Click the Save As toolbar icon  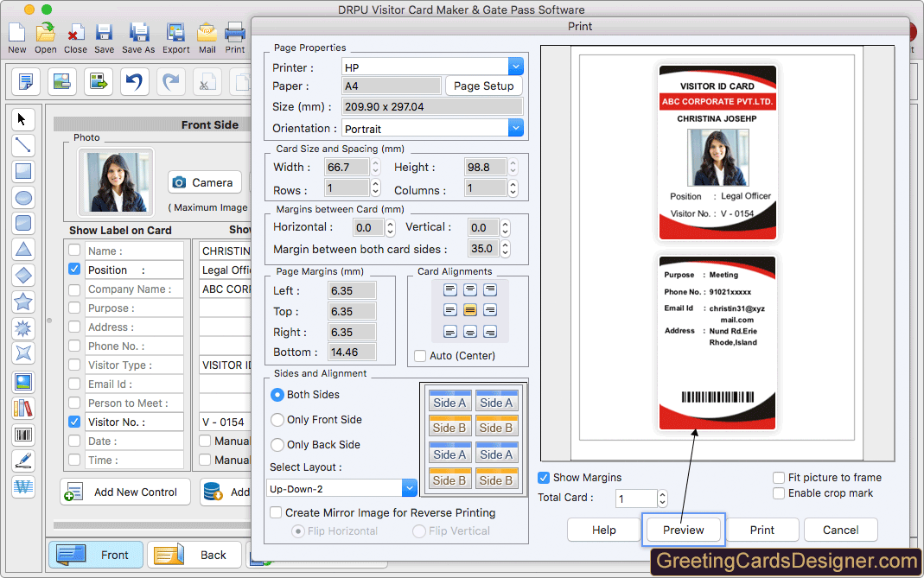138,38
